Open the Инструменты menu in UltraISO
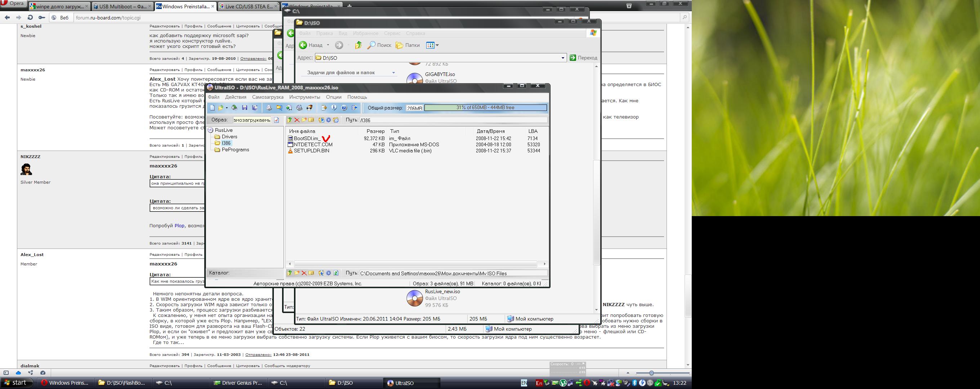The image size is (980, 389). [x=304, y=97]
